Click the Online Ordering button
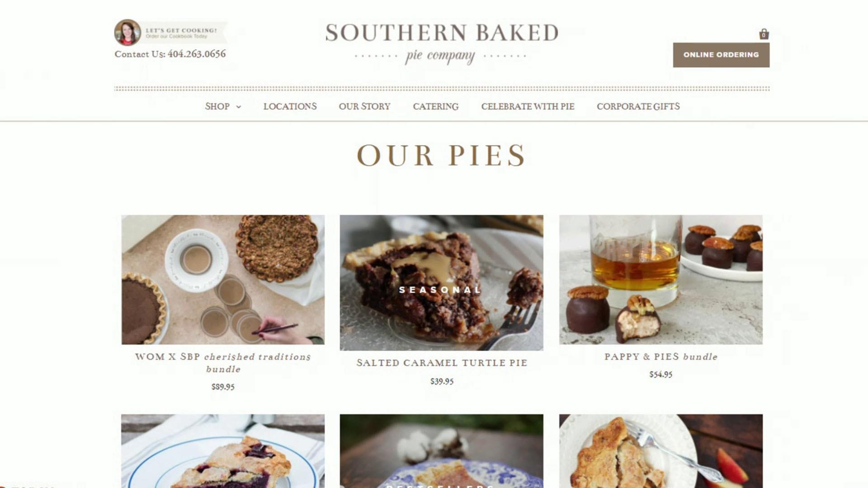The height and width of the screenshot is (488, 868). [x=721, y=55]
